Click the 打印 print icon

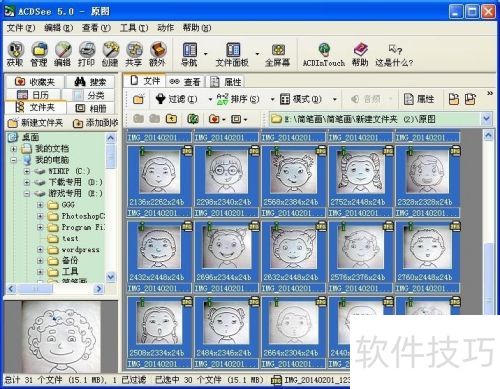pos(86,53)
